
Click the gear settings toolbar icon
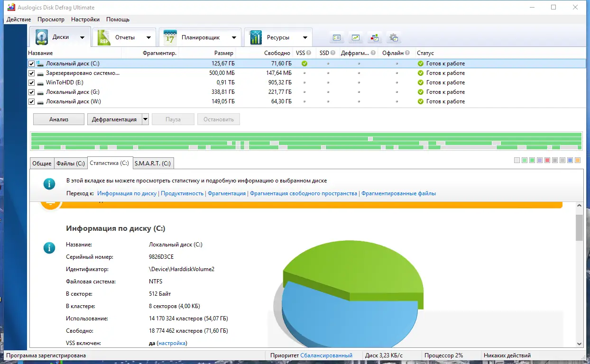[x=393, y=37]
